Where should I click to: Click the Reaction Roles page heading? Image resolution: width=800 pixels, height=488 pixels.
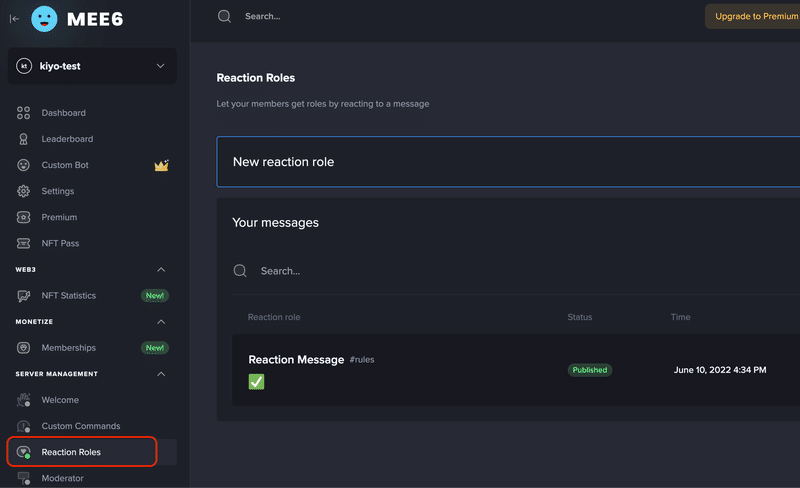[x=256, y=78]
